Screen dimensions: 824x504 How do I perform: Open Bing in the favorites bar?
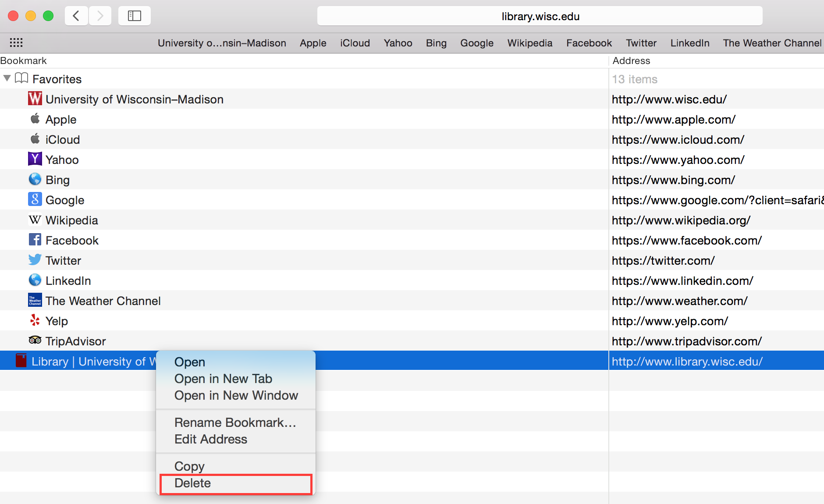point(436,43)
